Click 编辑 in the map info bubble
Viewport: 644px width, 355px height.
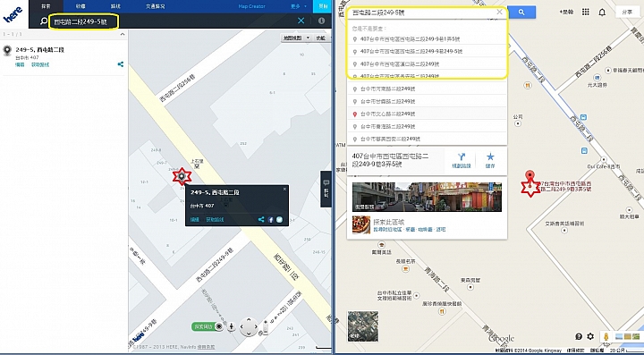(195, 220)
